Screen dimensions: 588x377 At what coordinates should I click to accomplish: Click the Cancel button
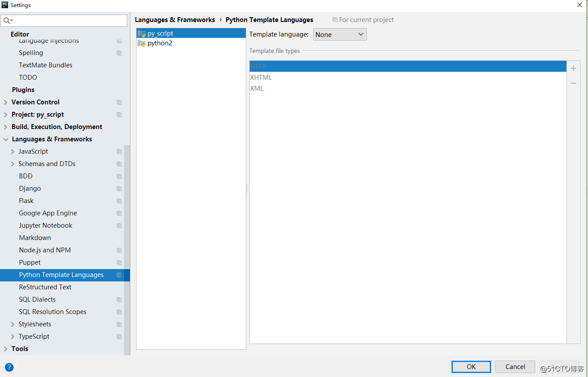(515, 367)
